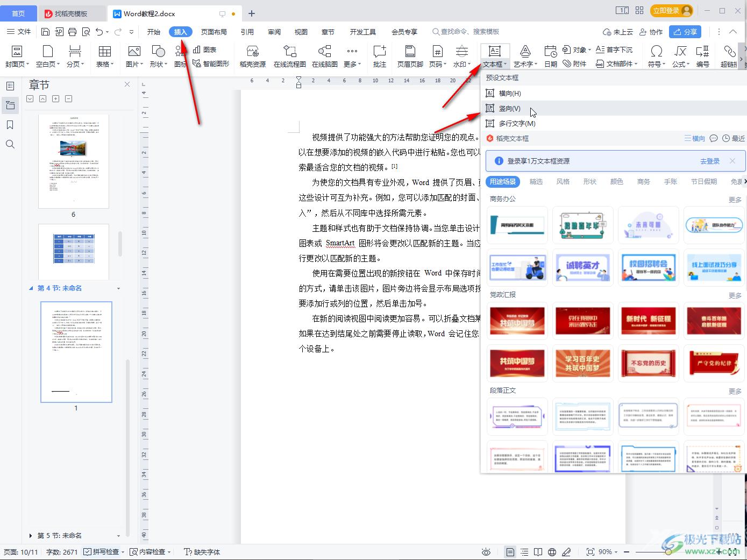The width and height of the screenshot is (747, 560).
Task: Click the 立即登录 login button
Action: click(x=672, y=10)
